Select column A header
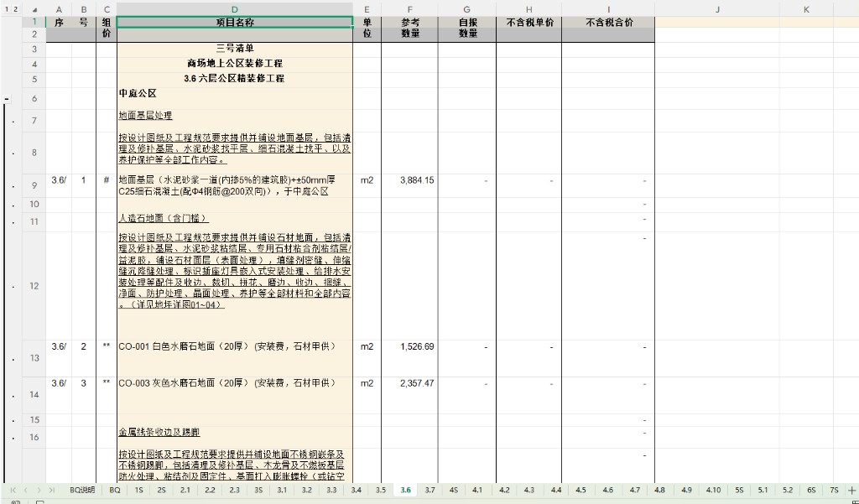 [x=59, y=10]
